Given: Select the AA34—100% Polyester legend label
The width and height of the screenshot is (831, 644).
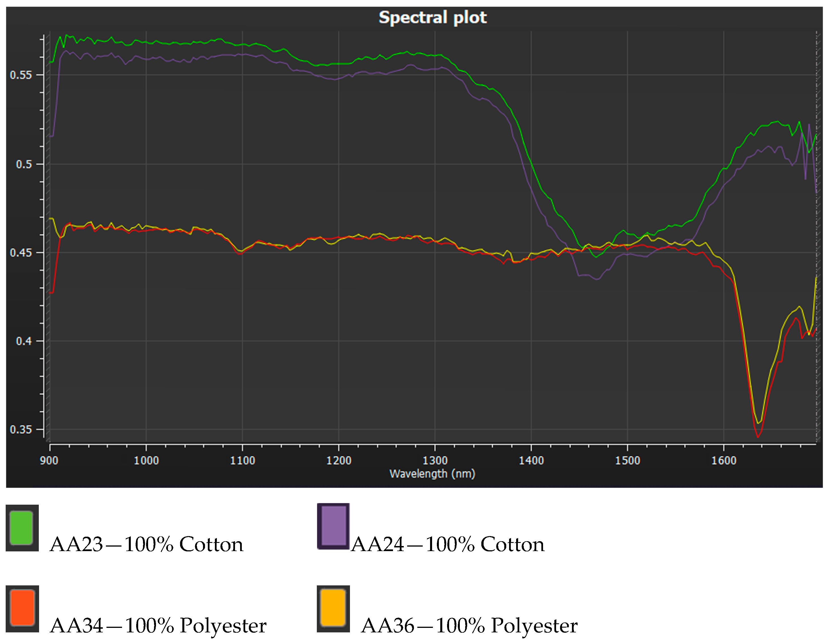Looking at the screenshot, I should (158, 625).
